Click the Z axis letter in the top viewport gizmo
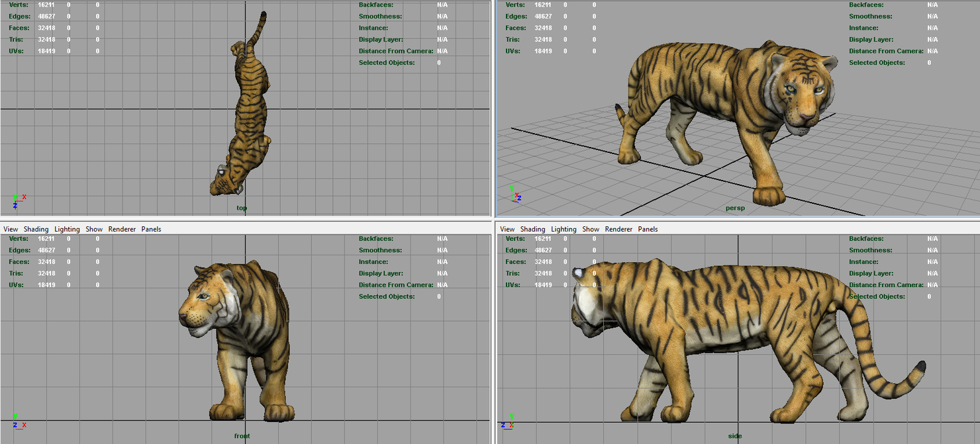The width and height of the screenshot is (980, 444). 15,206
